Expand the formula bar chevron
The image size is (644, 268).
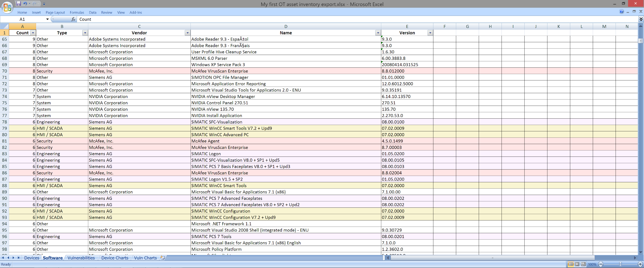(x=641, y=19)
